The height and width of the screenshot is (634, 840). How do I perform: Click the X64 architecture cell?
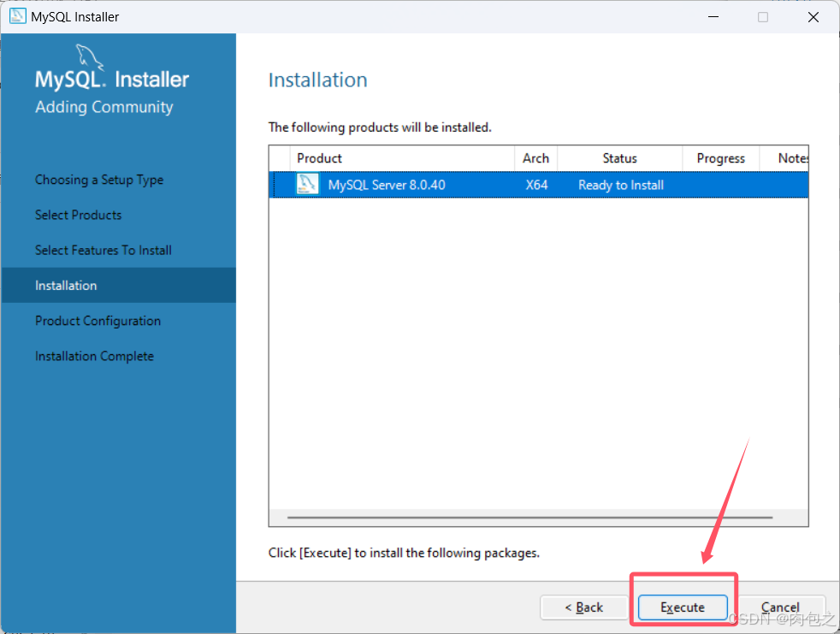(x=536, y=185)
